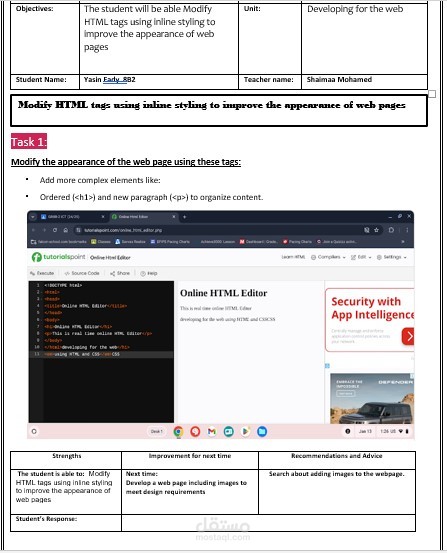
Task: Open the Achieve3000 Lesson bookmark
Action: pyautogui.click(x=217, y=242)
